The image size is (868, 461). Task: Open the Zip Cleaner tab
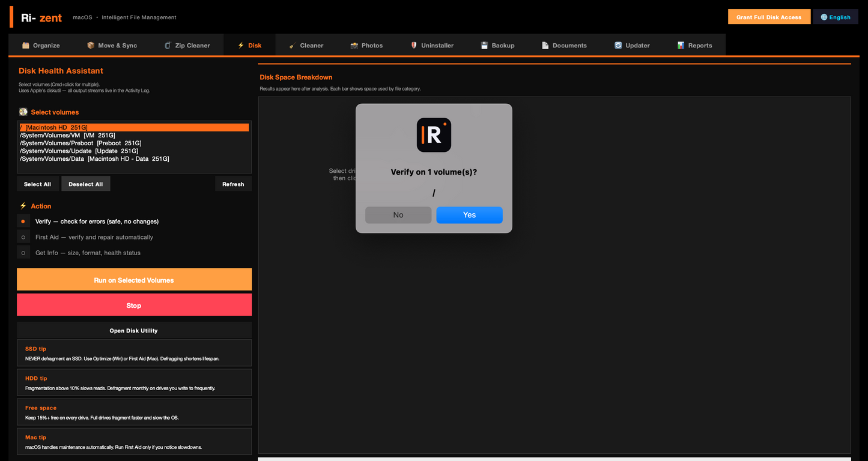(x=187, y=45)
